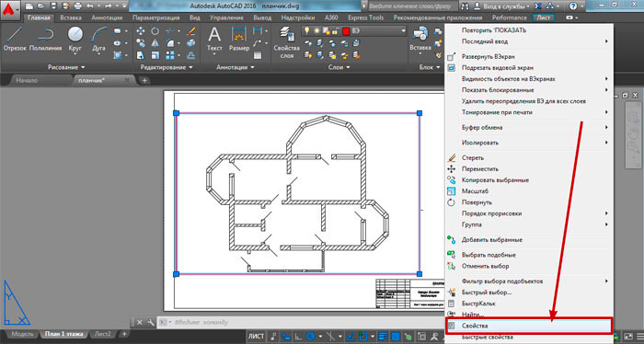Viewport: 644px width, 344px height.
Task: Toggle lineweight display in status bar
Action: pos(383,337)
